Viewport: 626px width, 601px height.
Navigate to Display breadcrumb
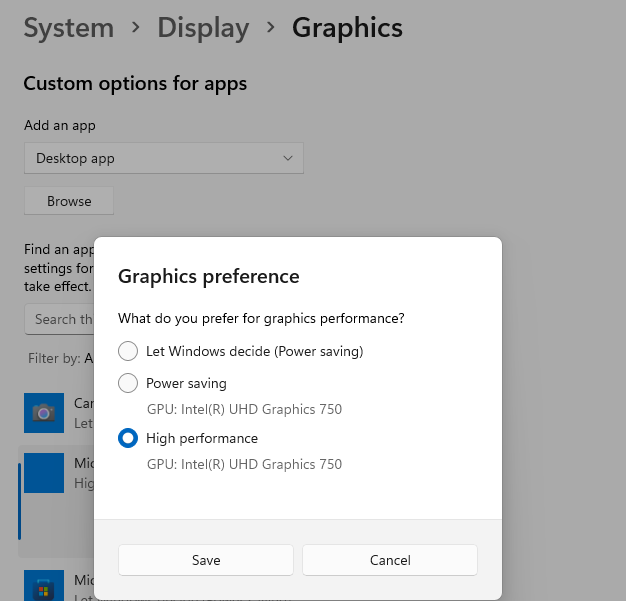[203, 28]
